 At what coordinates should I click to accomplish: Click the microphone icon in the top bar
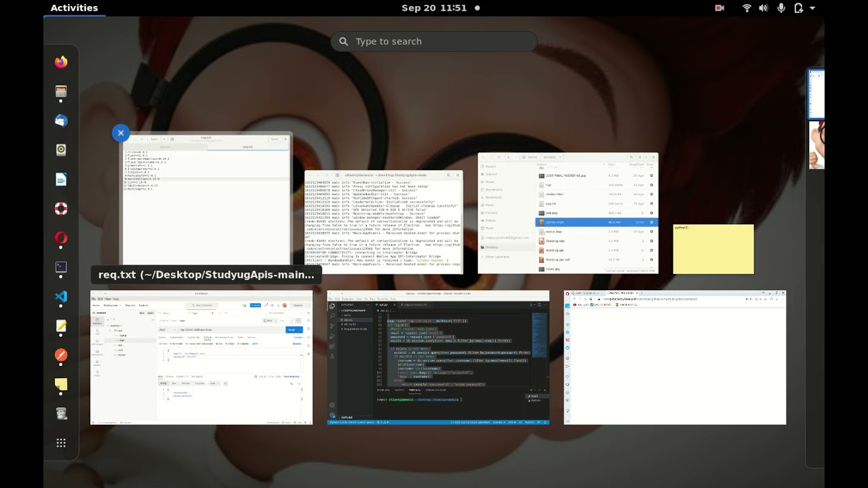pyautogui.click(x=781, y=8)
